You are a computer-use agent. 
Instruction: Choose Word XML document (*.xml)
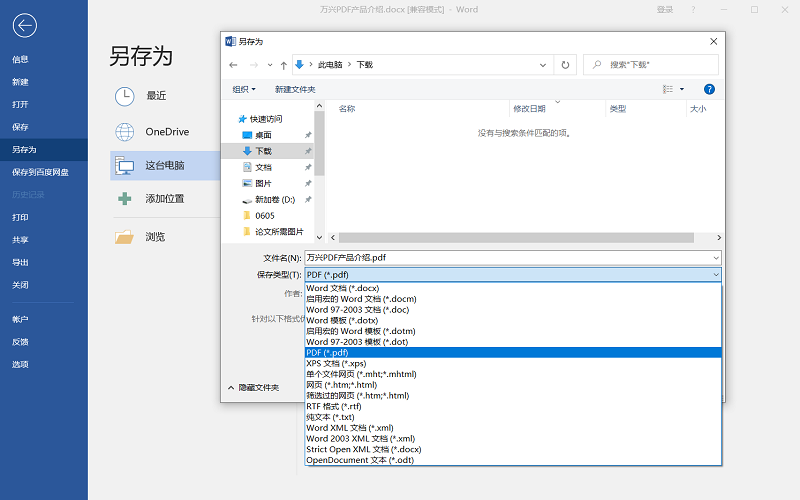tap(513, 428)
